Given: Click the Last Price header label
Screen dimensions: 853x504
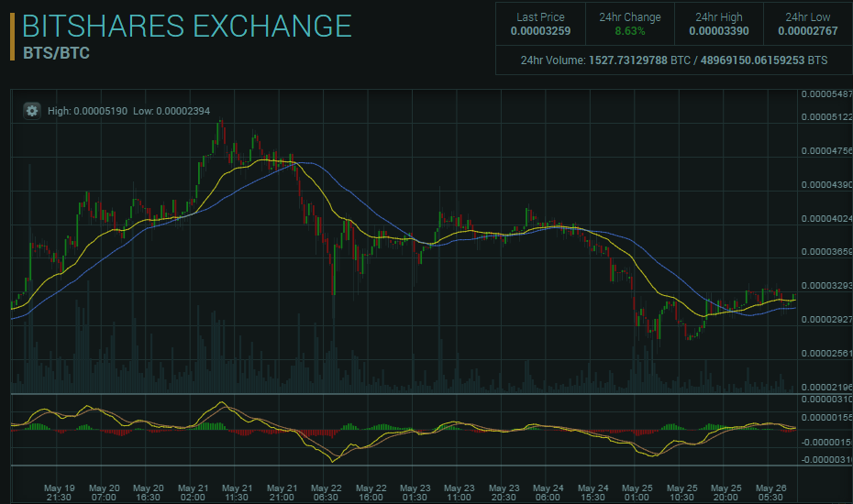Looking at the screenshot, I should tap(540, 17).
